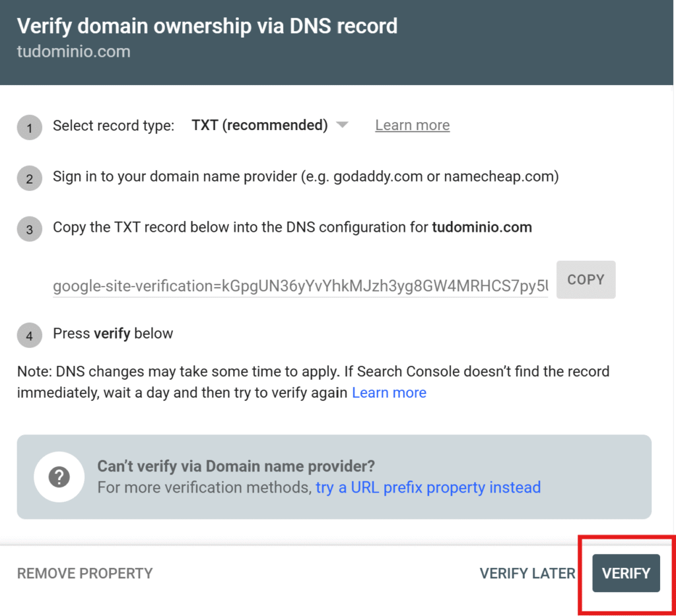This screenshot has width=676, height=616.
Task: Click the step 2 number circle
Action: pyautogui.click(x=29, y=178)
